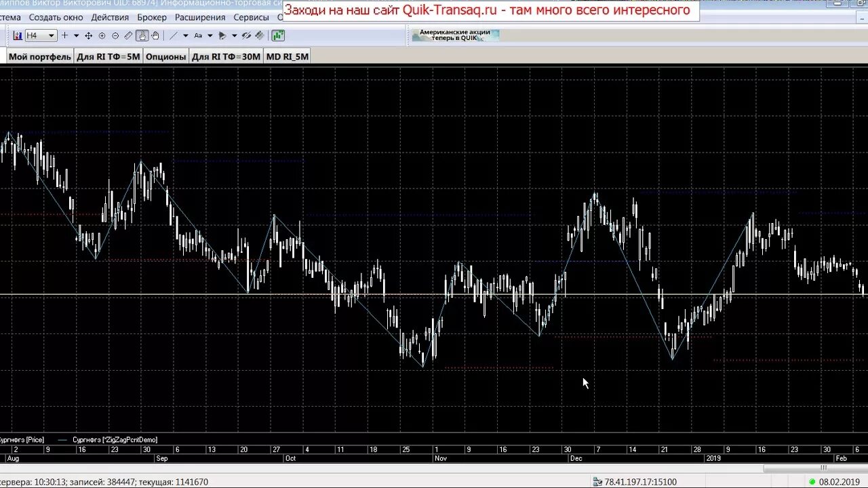The width and height of the screenshot is (868, 488).
Task: Select the open hand pan tool
Action: pos(155,35)
